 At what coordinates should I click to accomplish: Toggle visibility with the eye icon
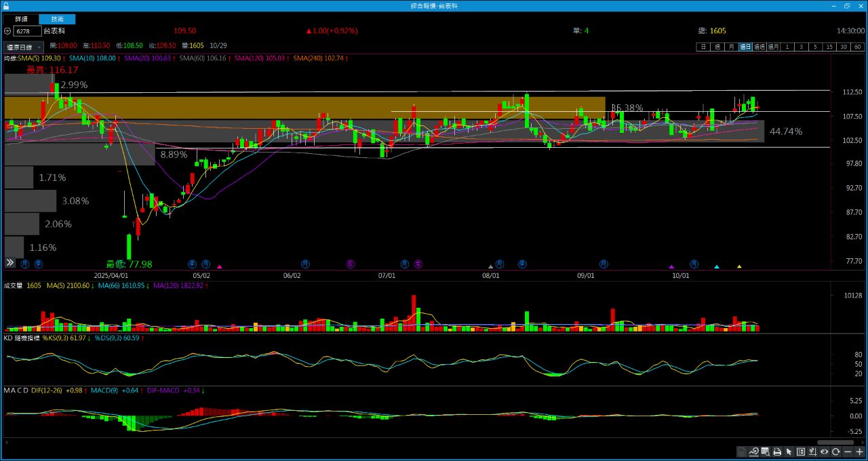tap(825, 452)
